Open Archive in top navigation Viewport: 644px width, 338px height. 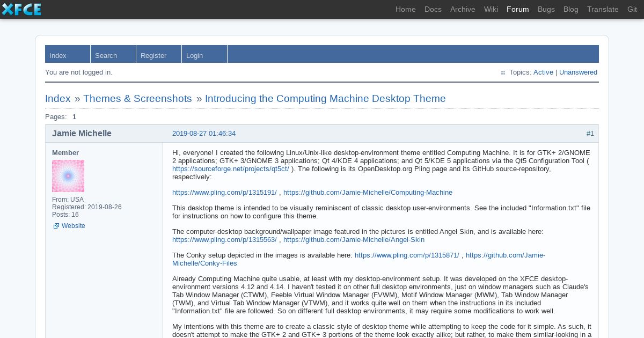(x=463, y=9)
